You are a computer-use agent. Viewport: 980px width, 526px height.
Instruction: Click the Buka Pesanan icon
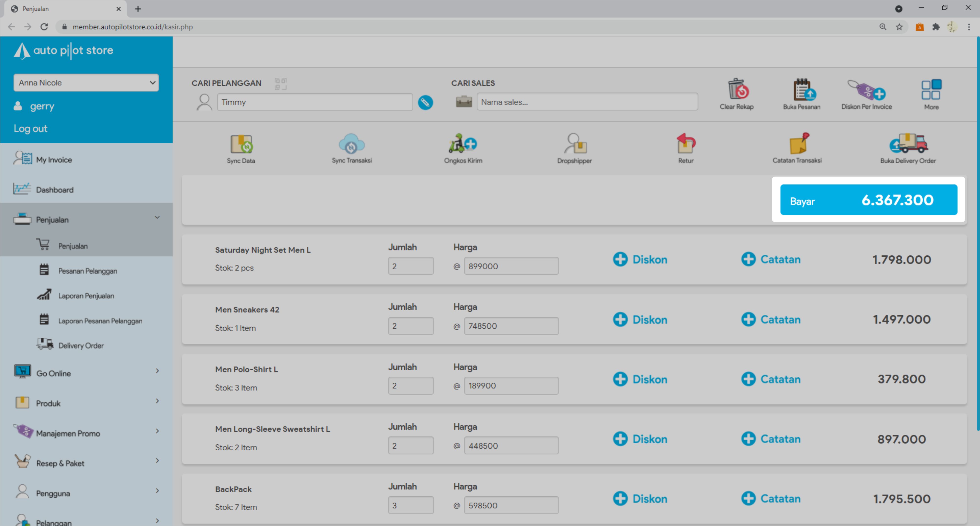pos(802,90)
